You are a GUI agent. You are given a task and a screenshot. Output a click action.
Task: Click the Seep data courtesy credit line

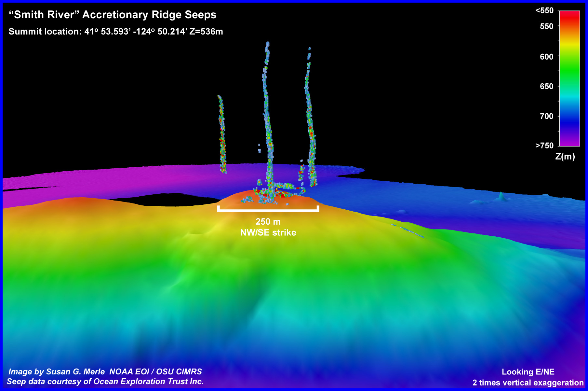pyautogui.click(x=105, y=382)
